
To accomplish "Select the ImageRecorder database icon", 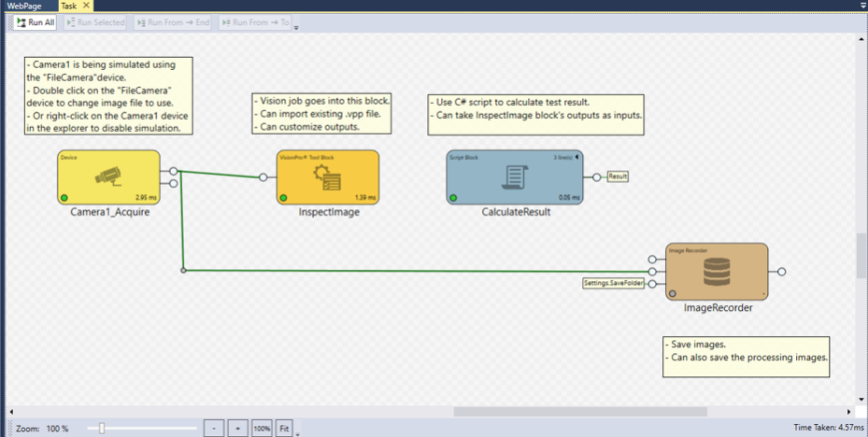I will (x=717, y=271).
